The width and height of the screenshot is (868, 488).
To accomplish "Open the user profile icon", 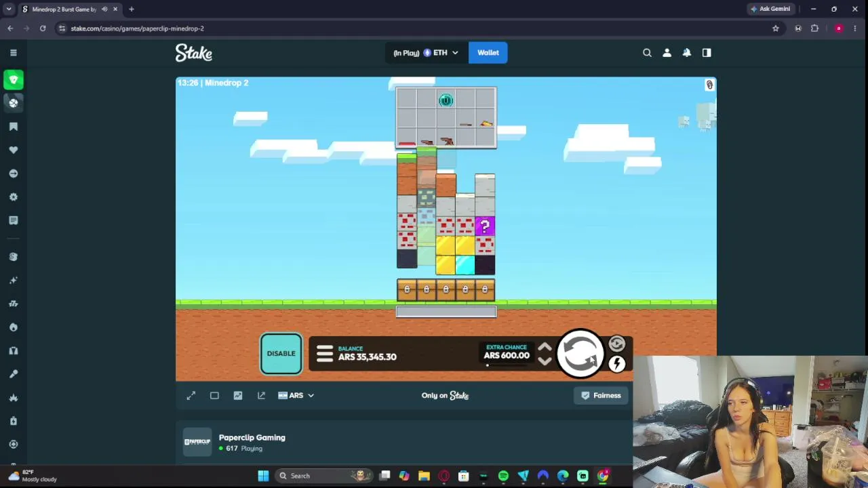I will (x=667, y=53).
